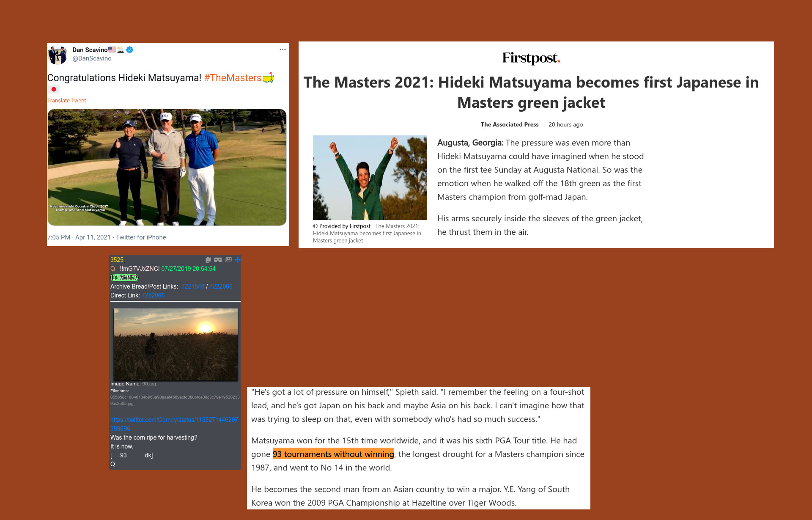Click The Associated Press byline
The height and width of the screenshot is (520, 812).
(510, 124)
